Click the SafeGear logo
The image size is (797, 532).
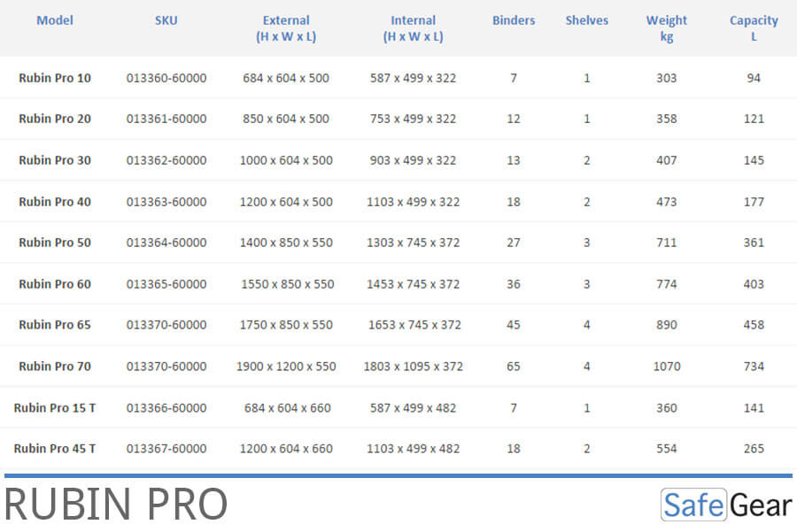click(726, 505)
